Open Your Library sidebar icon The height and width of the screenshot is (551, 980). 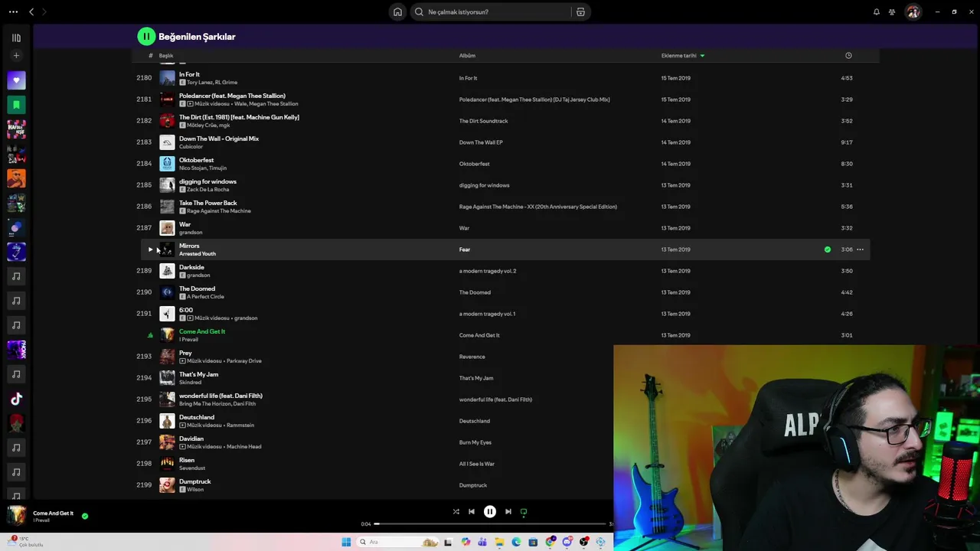(x=16, y=37)
